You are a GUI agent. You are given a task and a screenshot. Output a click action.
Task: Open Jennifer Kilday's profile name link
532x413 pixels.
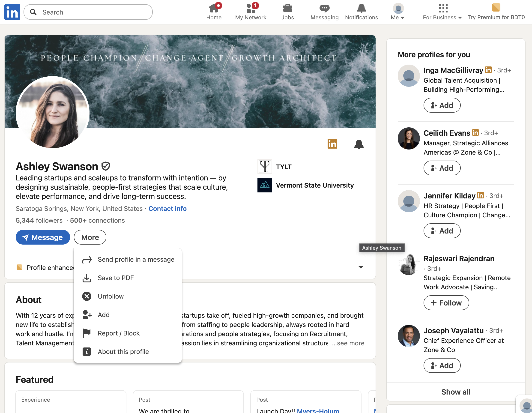(449, 196)
